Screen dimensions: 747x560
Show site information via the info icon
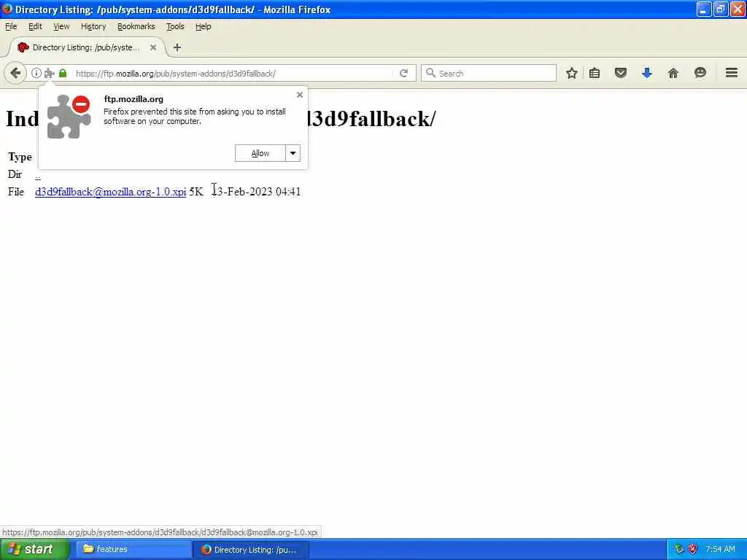[x=36, y=74]
